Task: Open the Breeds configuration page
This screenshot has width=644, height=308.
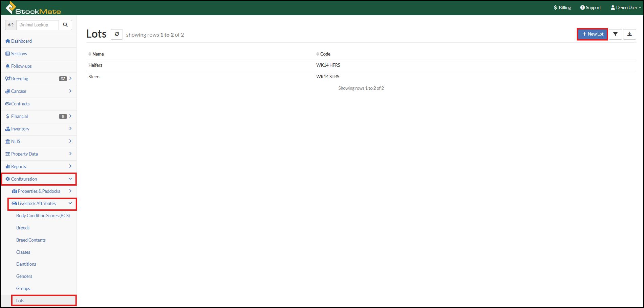Action: (23, 228)
